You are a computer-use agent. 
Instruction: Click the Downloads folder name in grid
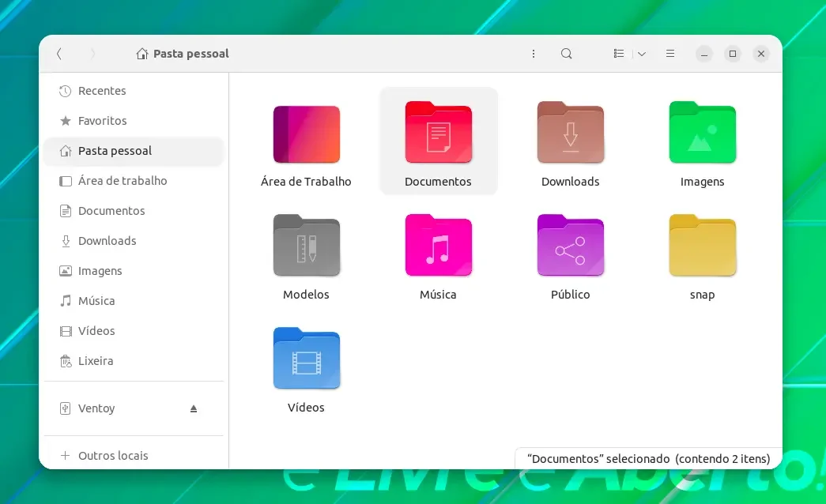point(571,182)
